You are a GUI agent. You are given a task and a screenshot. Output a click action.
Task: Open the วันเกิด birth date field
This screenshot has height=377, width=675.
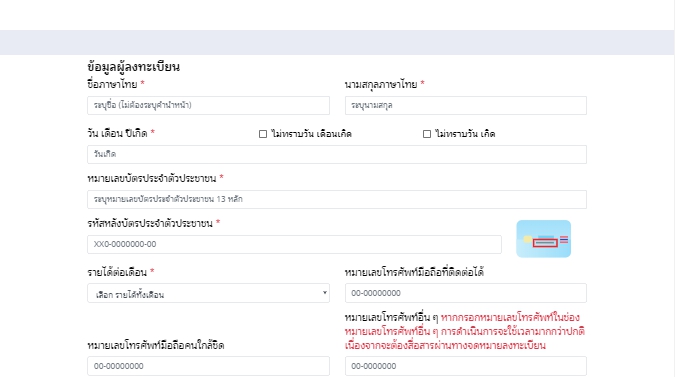tap(337, 155)
